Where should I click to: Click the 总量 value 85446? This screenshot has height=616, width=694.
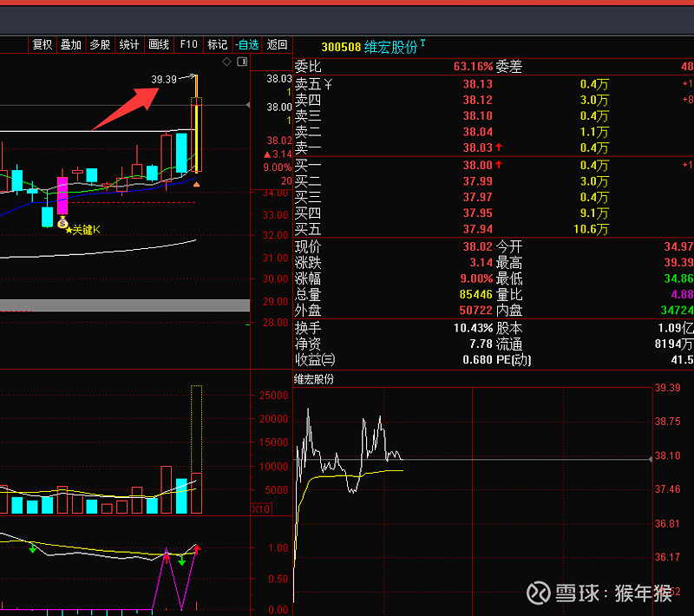tap(475, 294)
